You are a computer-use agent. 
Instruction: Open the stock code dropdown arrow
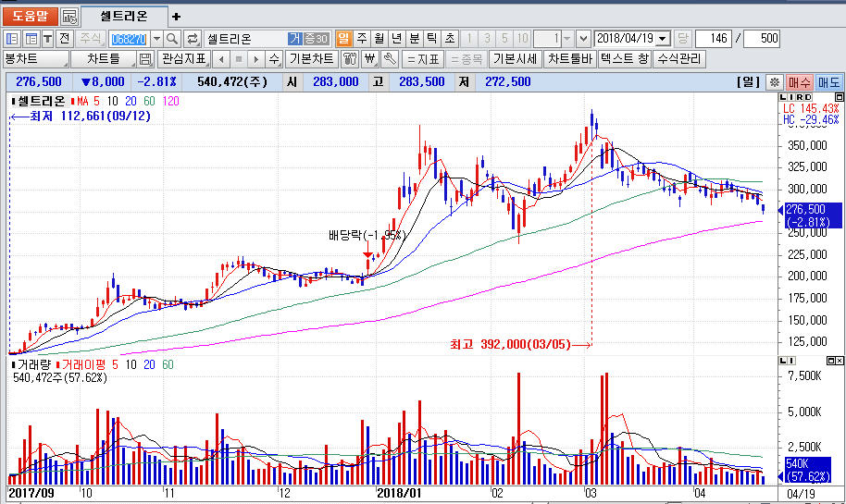(156, 39)
